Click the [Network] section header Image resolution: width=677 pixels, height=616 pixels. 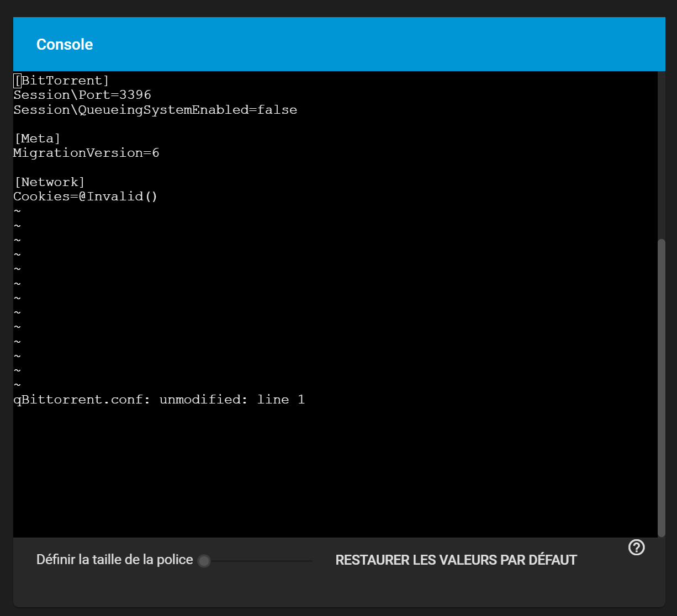click(x=50, y=182)
